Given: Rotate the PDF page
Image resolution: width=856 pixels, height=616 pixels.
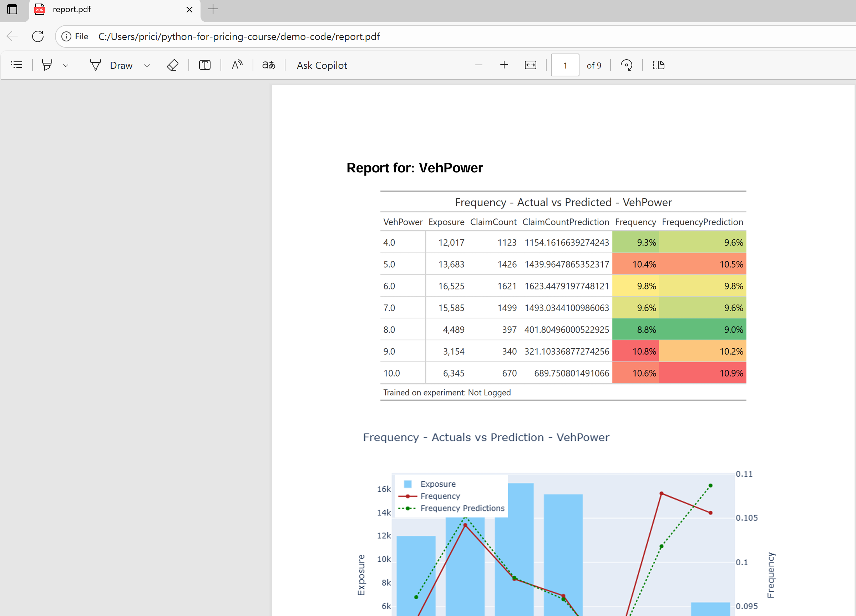Looking at the screenshot, I should (x=627, y=65).
